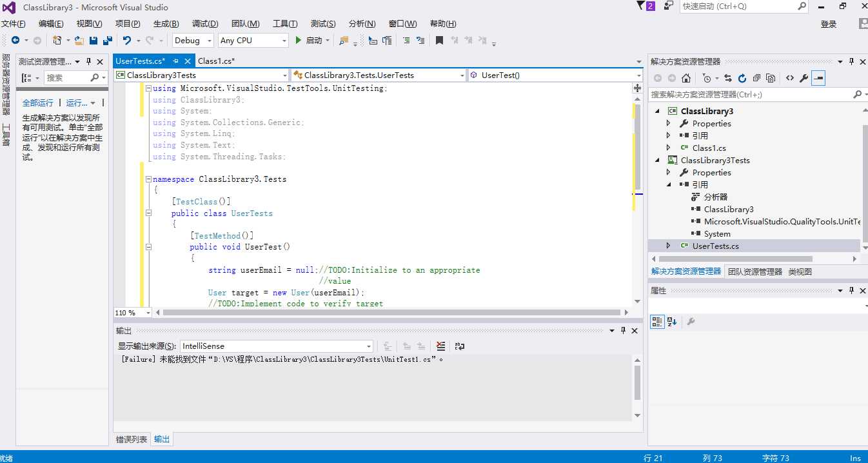Click the uncomment selected lines icon
This screenshot has height=463, width=868.
(420, 40)
